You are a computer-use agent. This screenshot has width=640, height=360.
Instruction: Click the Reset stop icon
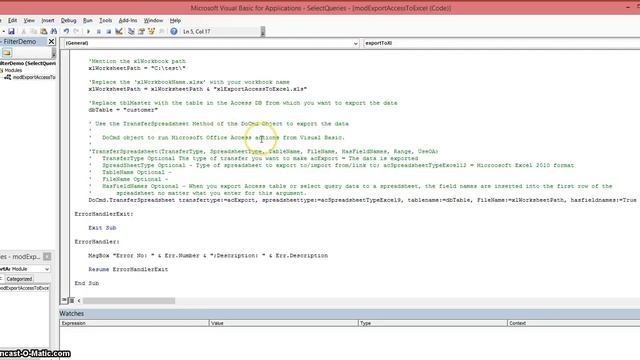coord(109,31)
